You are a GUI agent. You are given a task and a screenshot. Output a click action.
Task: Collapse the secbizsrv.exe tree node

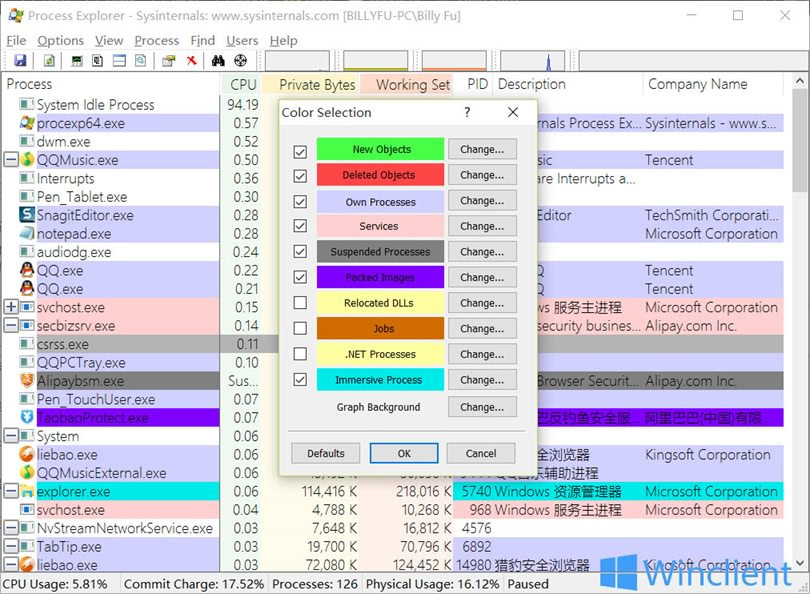tap(11, 325)
